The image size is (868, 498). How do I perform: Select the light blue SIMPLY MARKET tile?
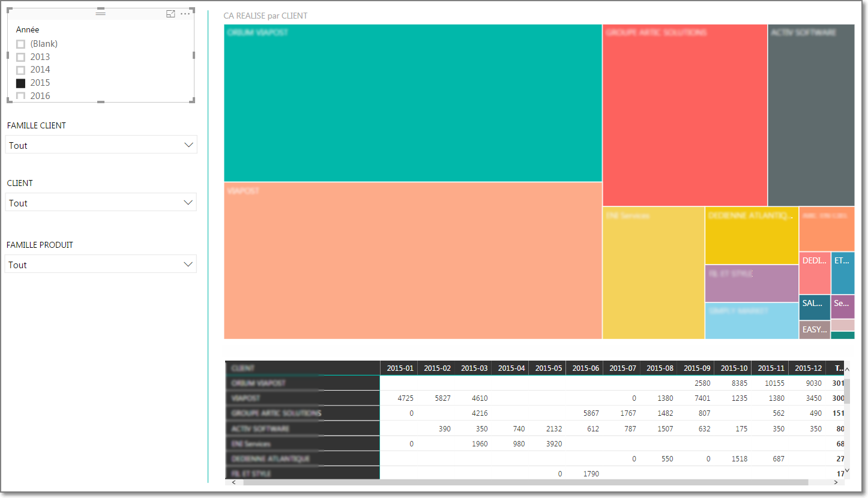click(x=752, y=321)
